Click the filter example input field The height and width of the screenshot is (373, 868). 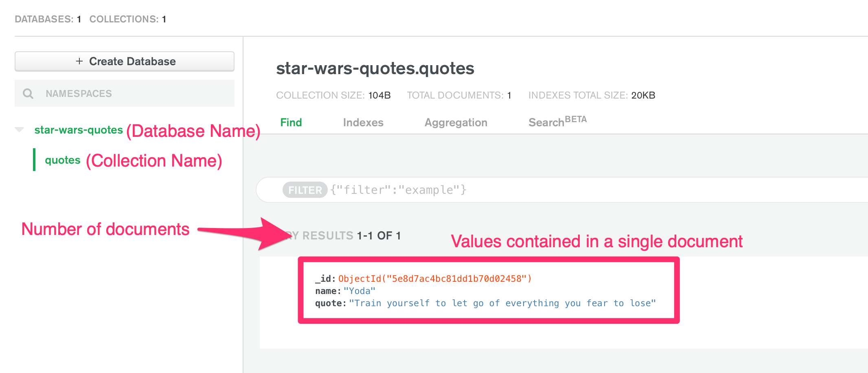(399, 189)
